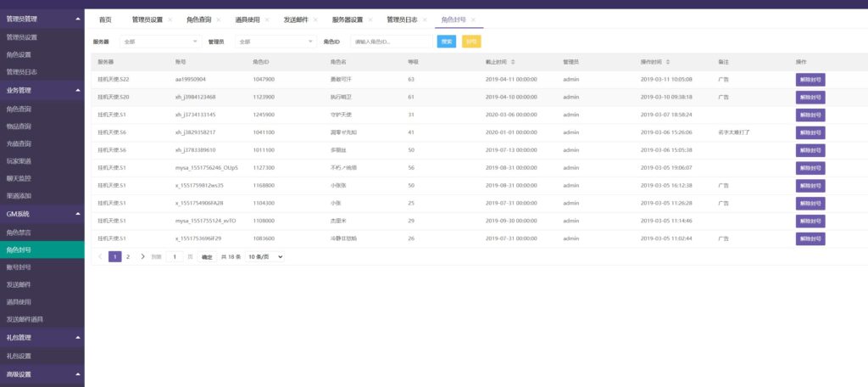Click account cell xh_j3984123468
The width and height of the screenshot is (868, 387).
196,97
